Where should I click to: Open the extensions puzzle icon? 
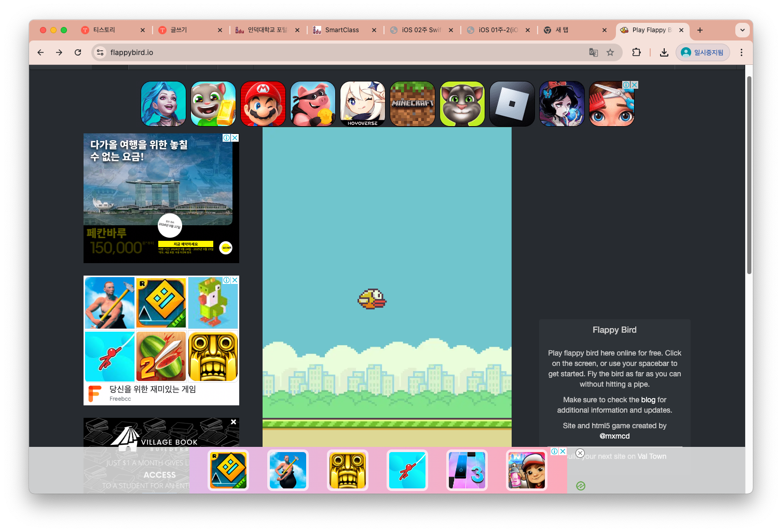(637, 52)
